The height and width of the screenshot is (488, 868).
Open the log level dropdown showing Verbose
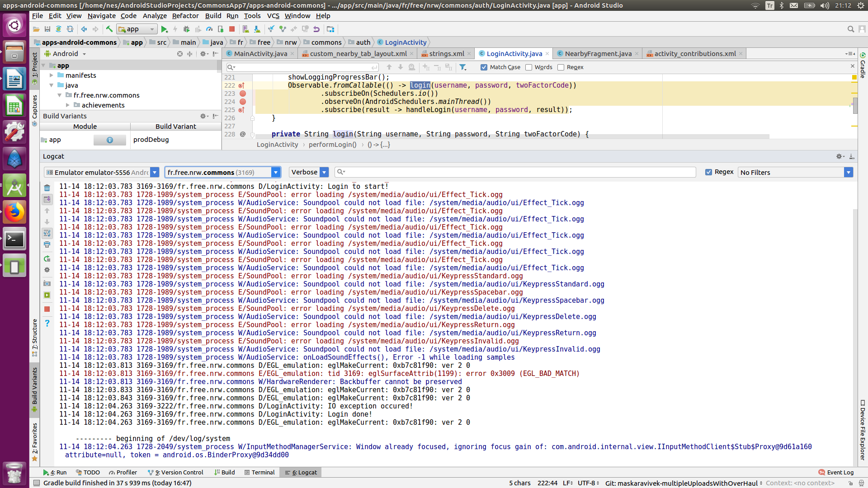(324, 172)
